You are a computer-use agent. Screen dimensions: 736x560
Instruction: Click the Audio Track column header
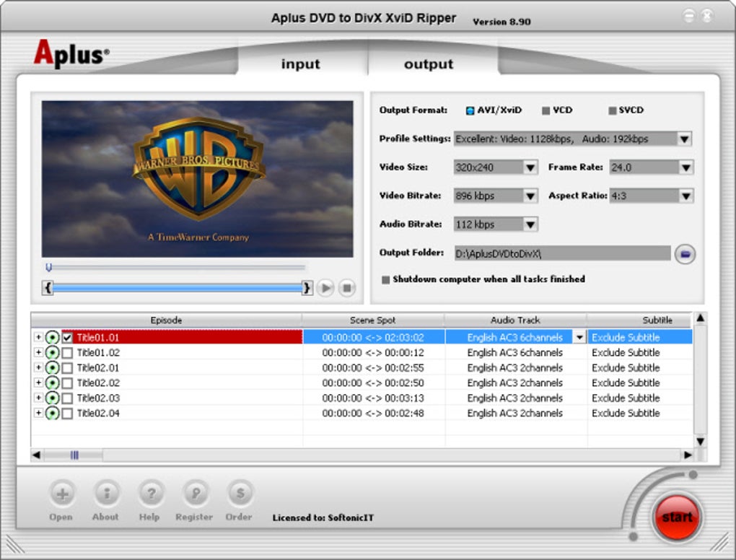515,320
